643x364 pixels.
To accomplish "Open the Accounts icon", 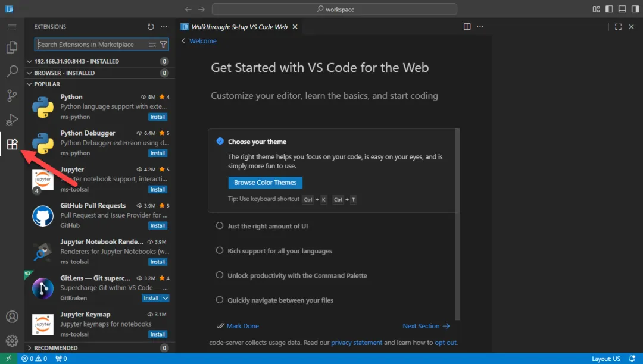I will pos(12,316).
